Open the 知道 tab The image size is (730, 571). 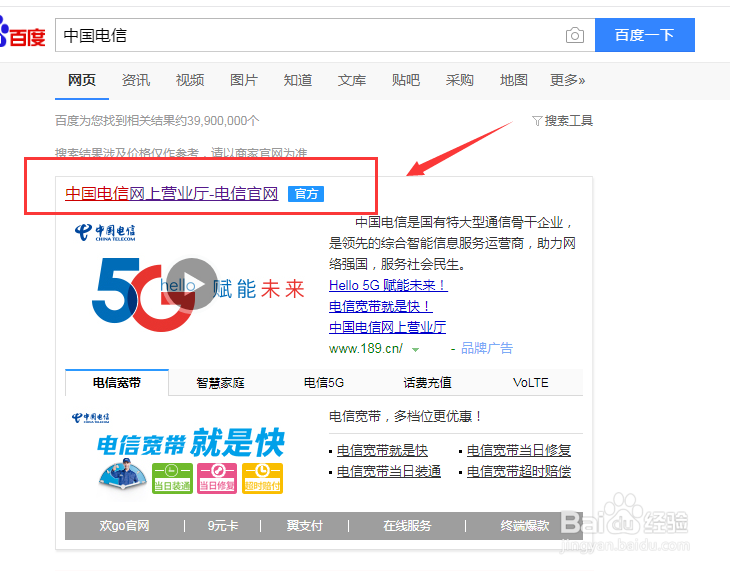pyautogui.click(x=298, y=80)
